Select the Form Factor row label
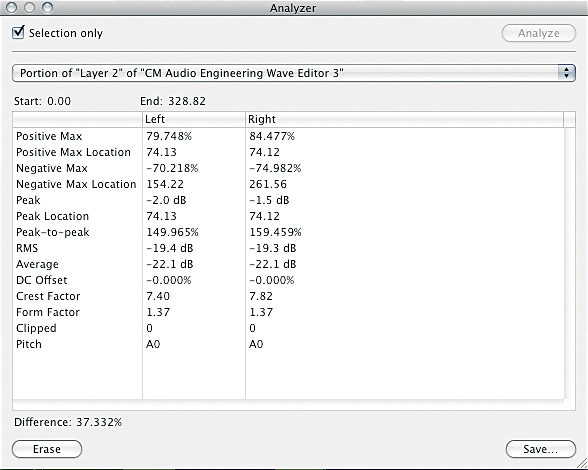The image size is (588, 470). click(48, 312)
